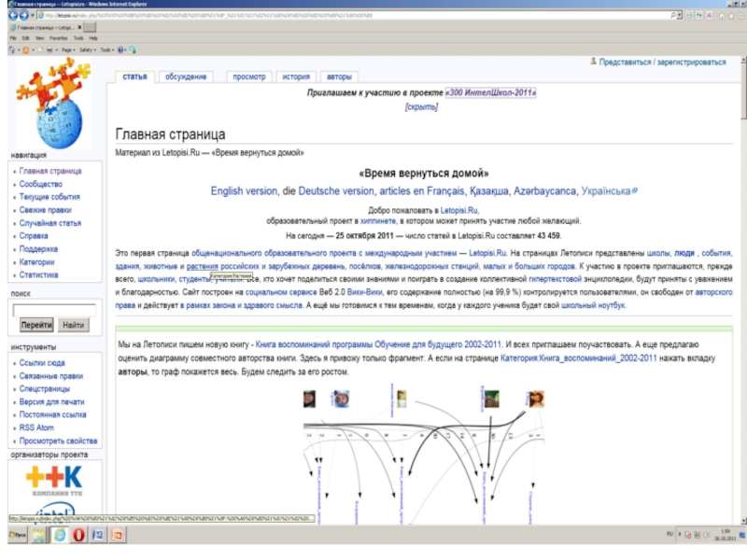Click Свежие правки in the sidebar
The height and width of the screenshot is (560, 747).
pyautogui.click(x=45, y=210)
